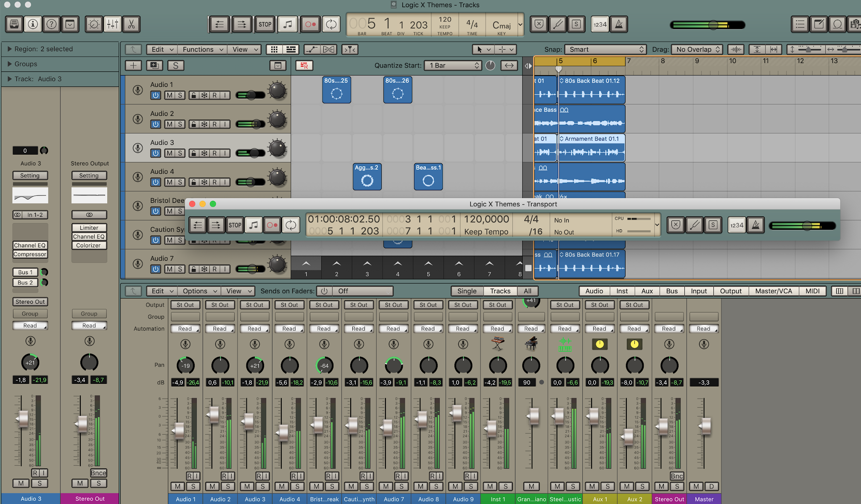Select the Armament Beat 01.1 region
861x504 pixels.
click(592, 147)
